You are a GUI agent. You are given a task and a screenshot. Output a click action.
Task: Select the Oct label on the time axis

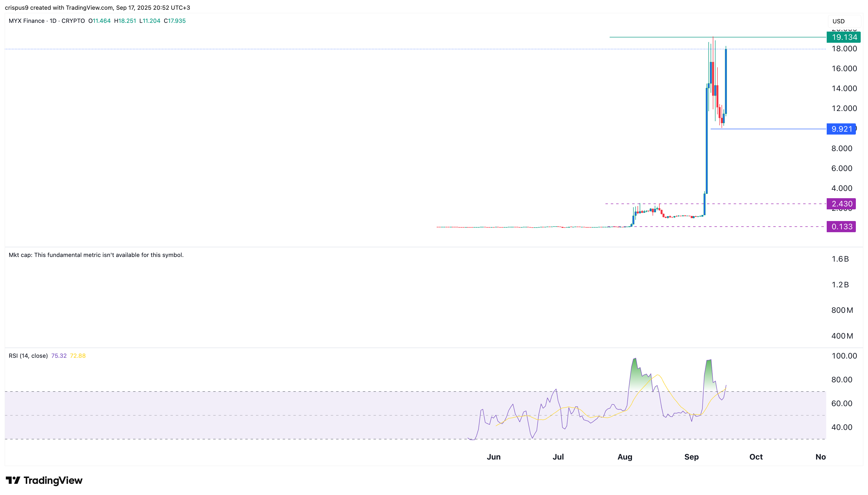coord(756,457)
